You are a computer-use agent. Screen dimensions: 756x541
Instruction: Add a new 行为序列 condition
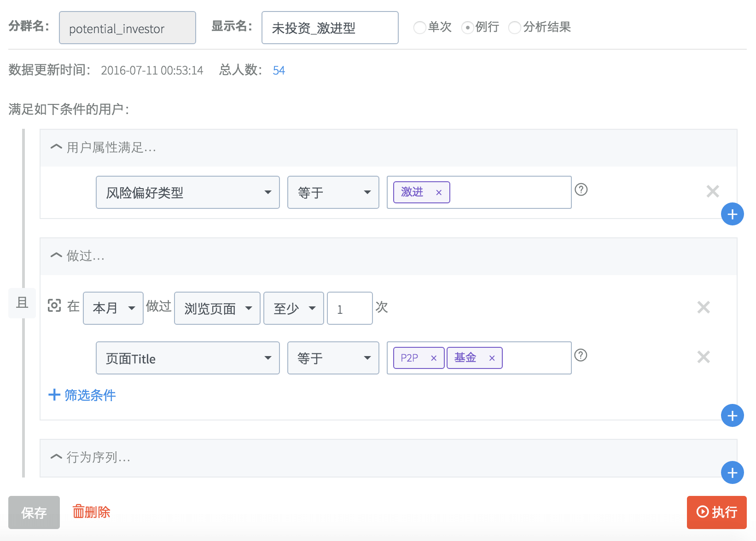point(732,473)
